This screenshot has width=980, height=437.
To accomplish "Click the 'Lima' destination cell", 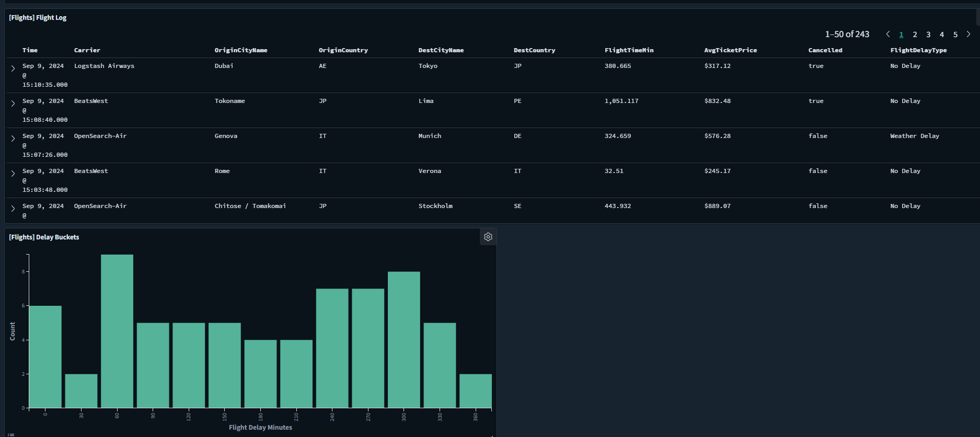I will click(426, 101).
